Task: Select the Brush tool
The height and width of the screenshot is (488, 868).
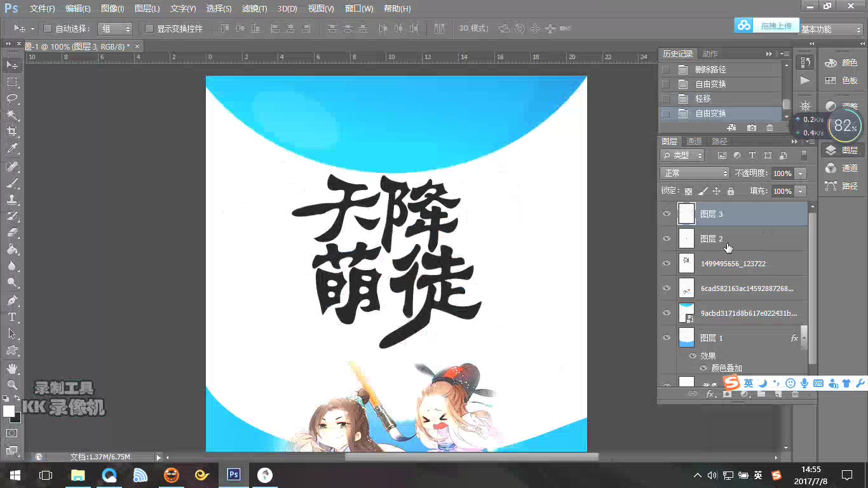Action: click(12, 183)
